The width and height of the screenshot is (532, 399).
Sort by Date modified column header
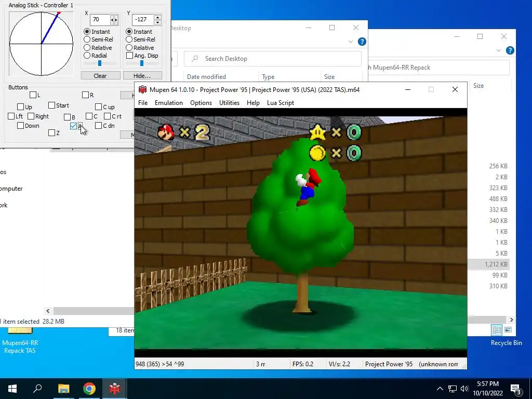[x=206, y=77]
